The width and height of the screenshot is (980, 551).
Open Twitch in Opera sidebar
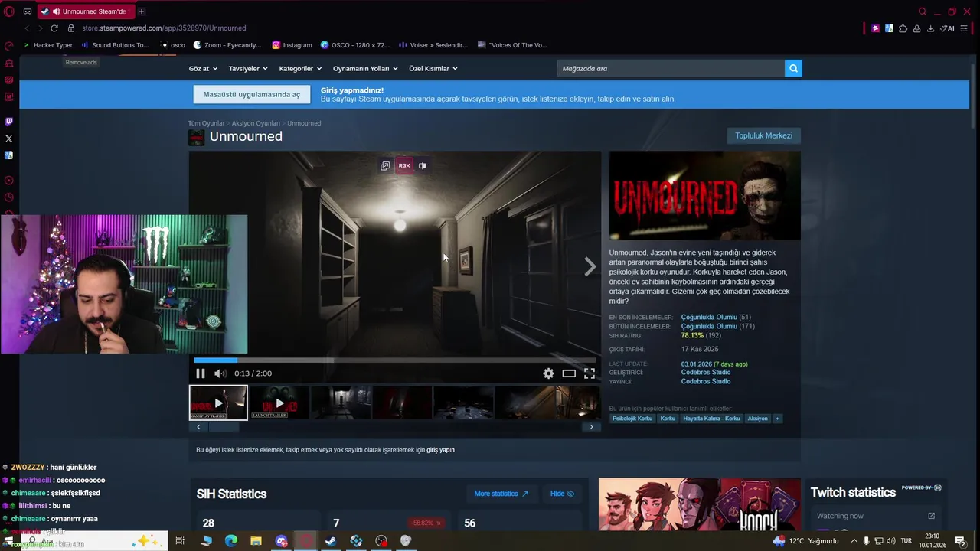9,121
